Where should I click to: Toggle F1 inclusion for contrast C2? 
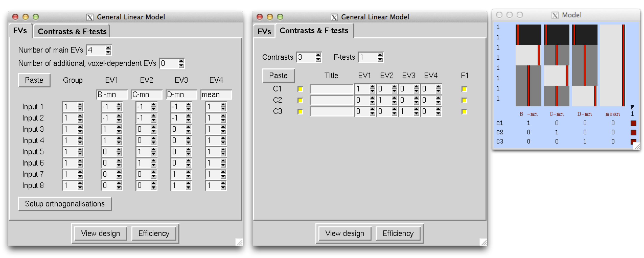click(464, 100)
